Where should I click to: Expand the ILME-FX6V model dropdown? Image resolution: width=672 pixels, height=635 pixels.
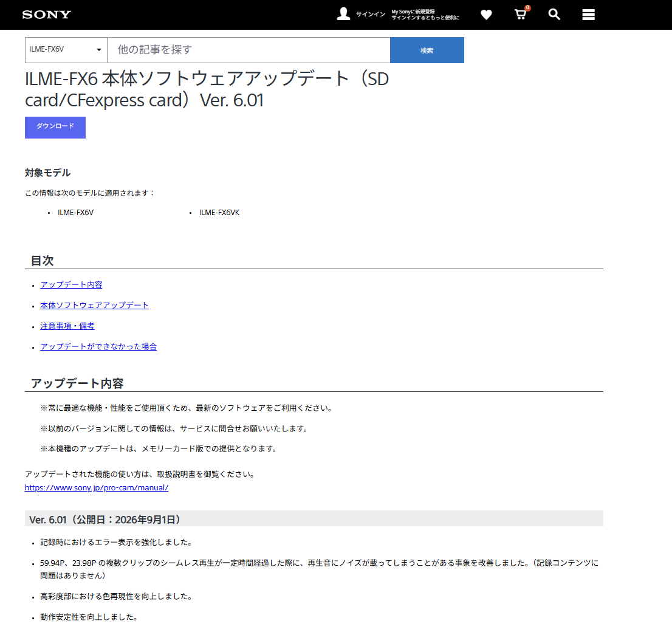(66, 50)
